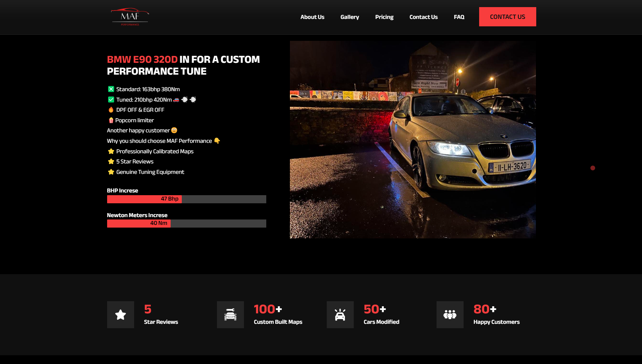Click the red cross icon next to Standard
The image size is (642, 364).
[x=111, y=89]
